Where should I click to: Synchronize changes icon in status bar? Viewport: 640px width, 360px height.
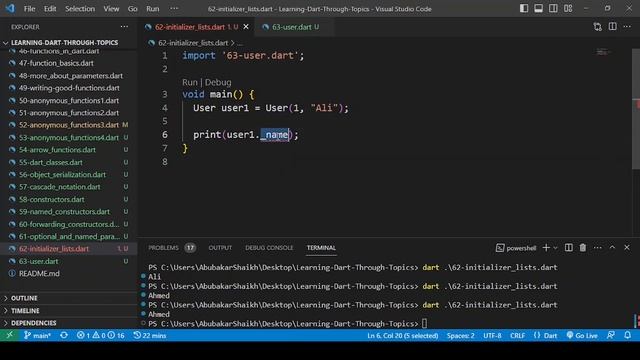[x=64, y=336]
